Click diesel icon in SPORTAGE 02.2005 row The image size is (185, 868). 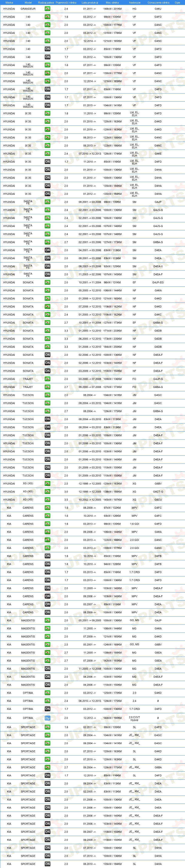[48, 792]
